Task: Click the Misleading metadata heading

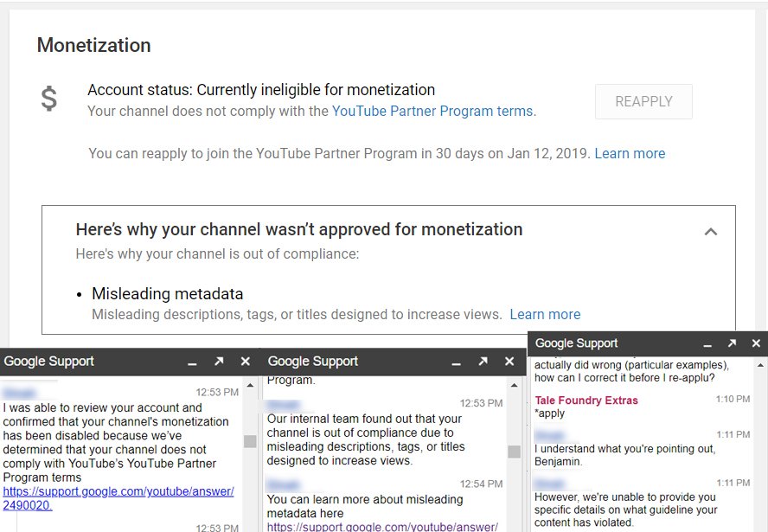Action: (167, 293)
